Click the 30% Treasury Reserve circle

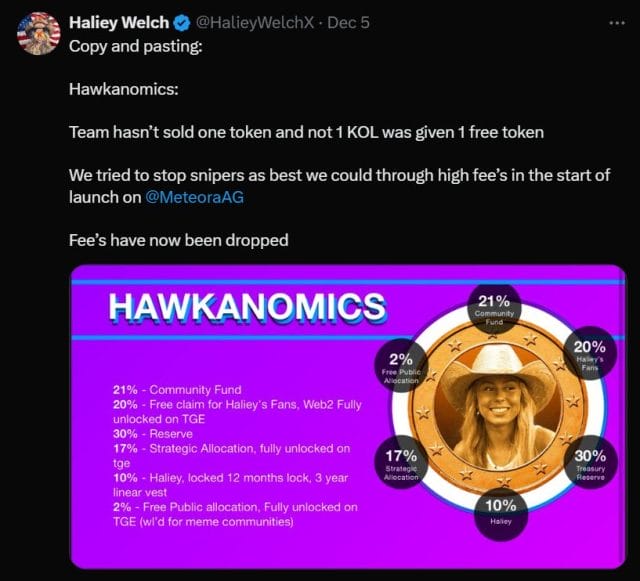point(591,463)
